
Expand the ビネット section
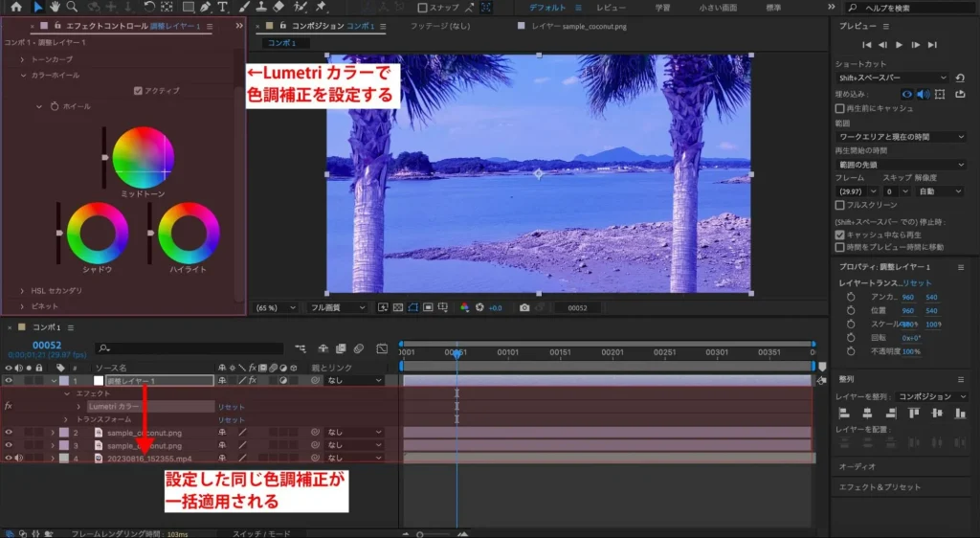click(23, 306)
